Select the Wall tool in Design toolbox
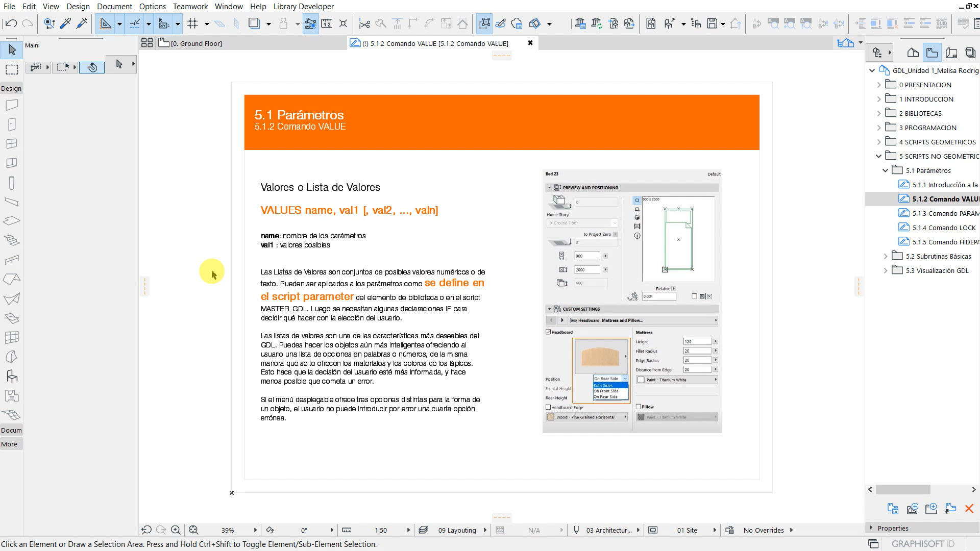This screenshot has height=551, width=980. (12, 105)
